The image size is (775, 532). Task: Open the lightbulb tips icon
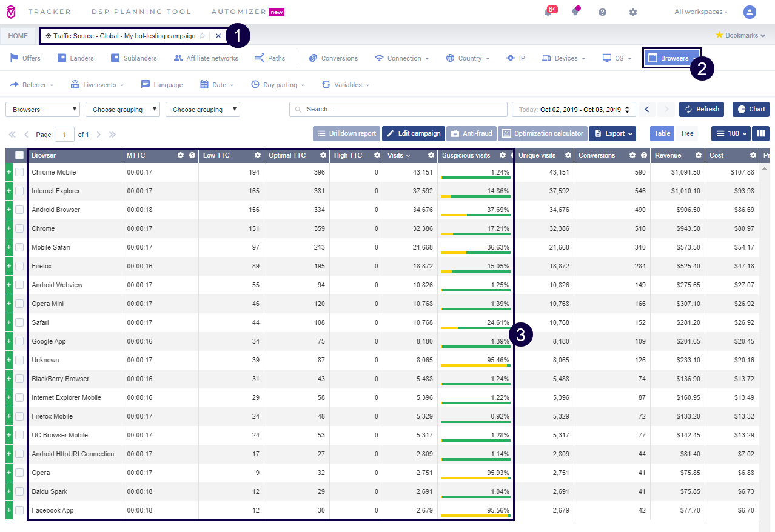(575, 12)
